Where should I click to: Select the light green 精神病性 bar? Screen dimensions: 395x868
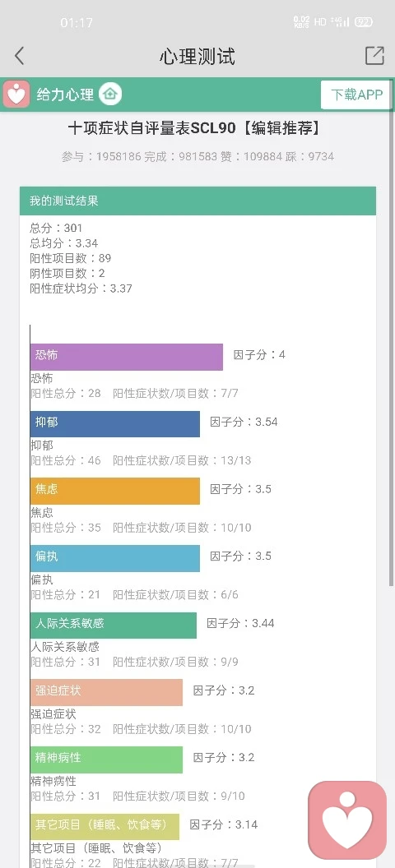tap(106, 759)
